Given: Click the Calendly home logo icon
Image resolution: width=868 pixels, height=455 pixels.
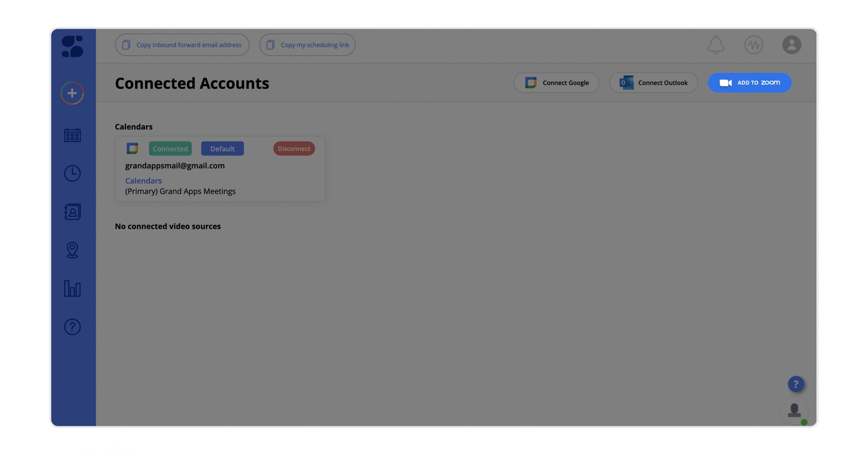Looking at the screenshot, I should click(72, 45).
